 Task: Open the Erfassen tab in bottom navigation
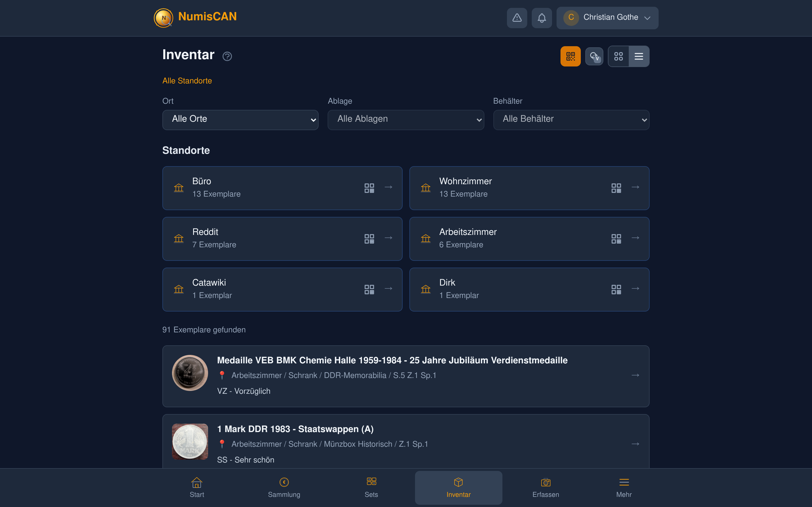coord(546,487)
